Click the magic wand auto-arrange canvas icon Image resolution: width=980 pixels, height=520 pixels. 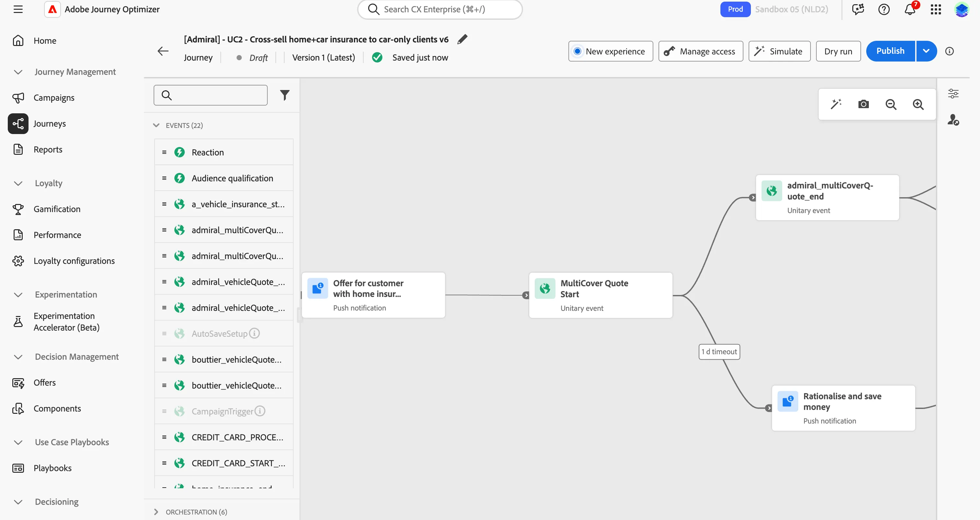(x=836, y=104)
